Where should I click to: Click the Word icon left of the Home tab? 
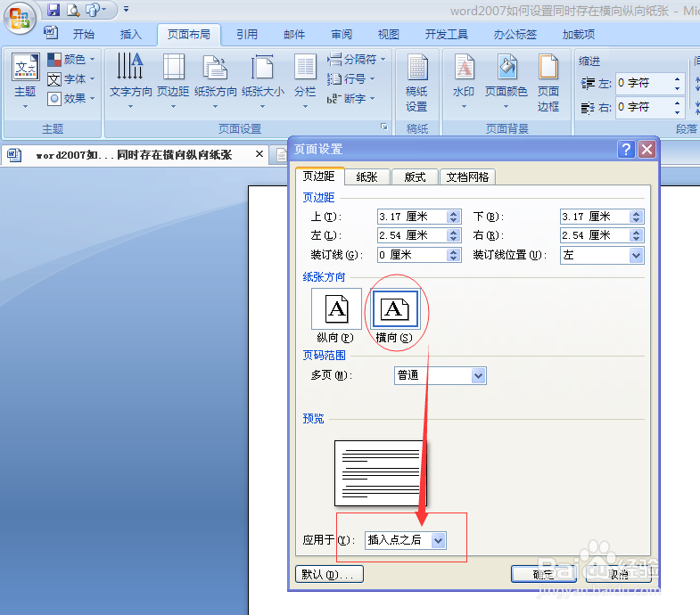tap(51, 33)
